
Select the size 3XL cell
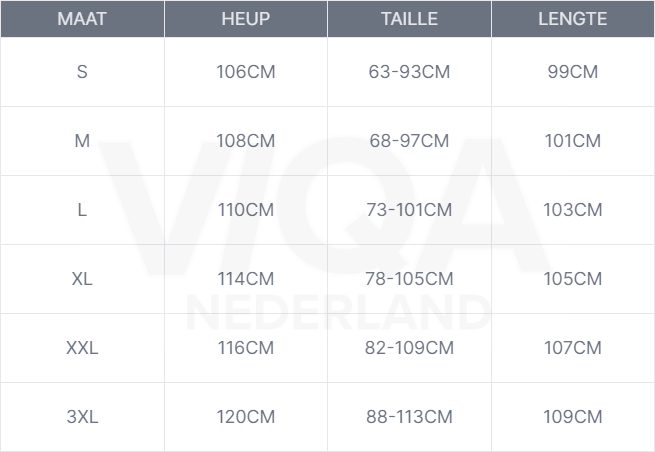(82, 417)
